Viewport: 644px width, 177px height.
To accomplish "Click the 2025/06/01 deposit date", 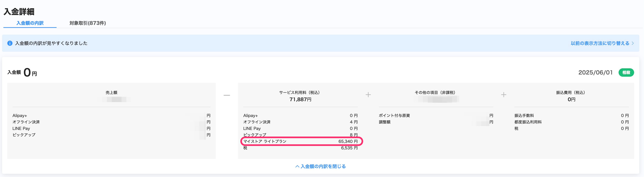I will pos(595,72).
